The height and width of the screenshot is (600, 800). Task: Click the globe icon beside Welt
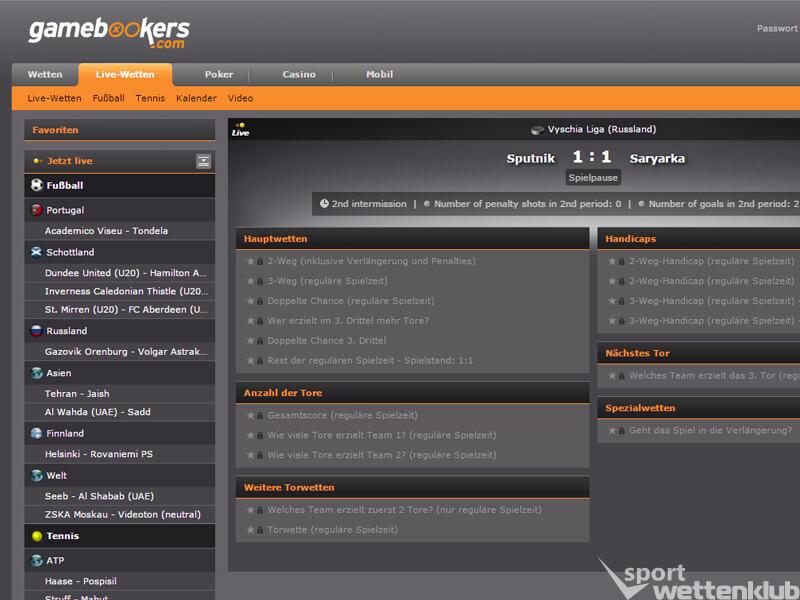36,476
